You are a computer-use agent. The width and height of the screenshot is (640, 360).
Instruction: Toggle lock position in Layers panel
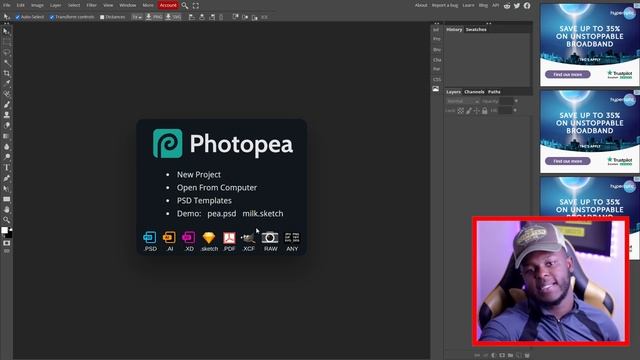click(476, 111)
